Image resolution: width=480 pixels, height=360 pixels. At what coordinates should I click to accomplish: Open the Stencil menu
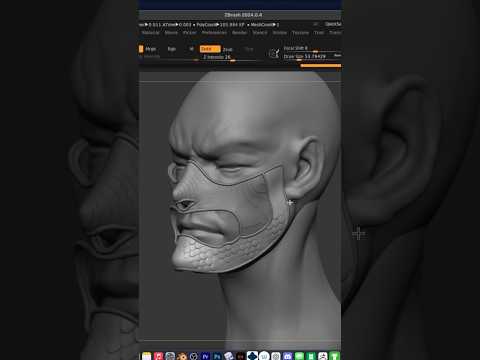pyautogui.click(x=260, y=33)
